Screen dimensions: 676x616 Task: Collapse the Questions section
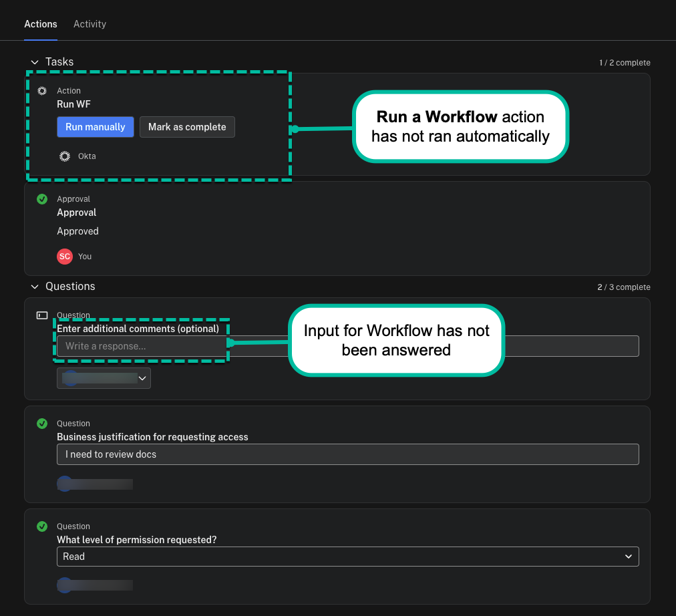[35, 286]
